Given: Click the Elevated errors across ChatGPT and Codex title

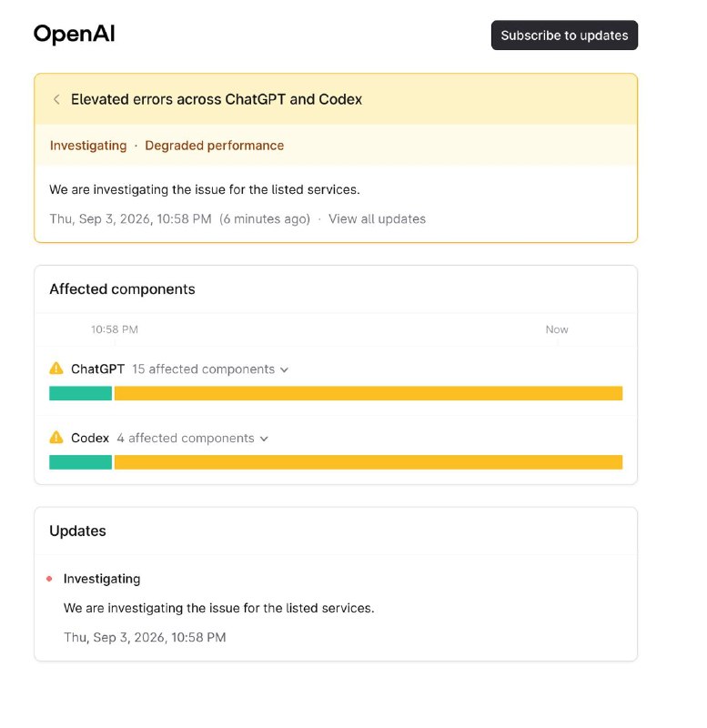Looking at the screenshot, I should point(217,99).
